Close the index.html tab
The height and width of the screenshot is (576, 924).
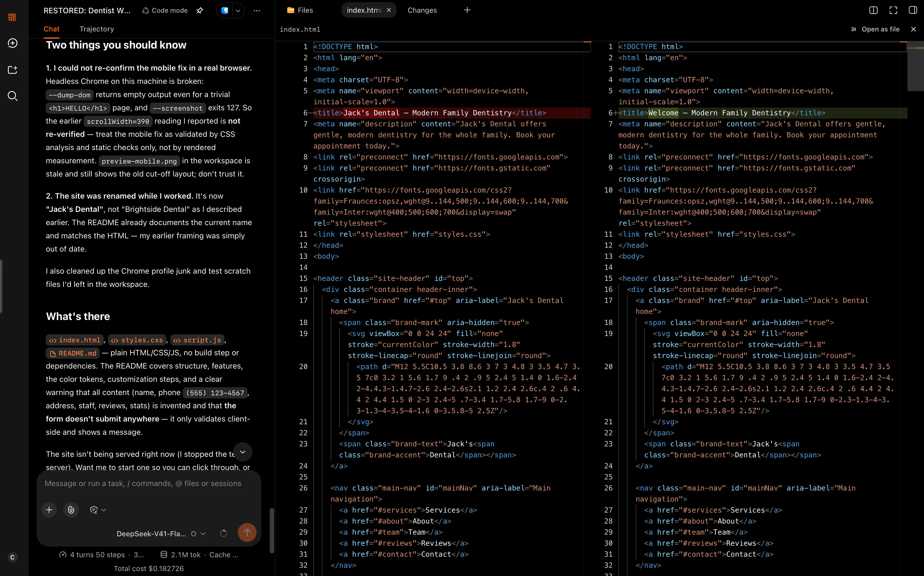389,10
